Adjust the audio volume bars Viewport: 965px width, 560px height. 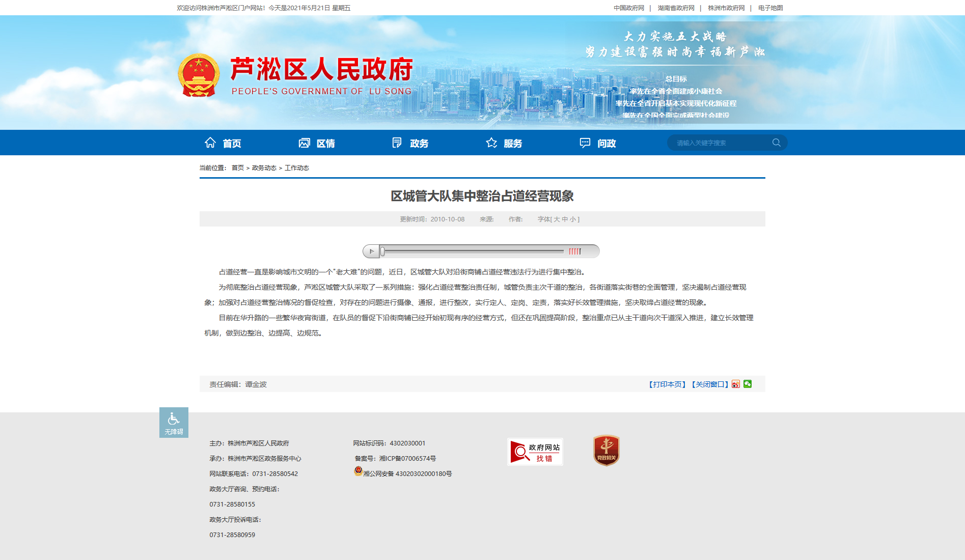[575, 251]
